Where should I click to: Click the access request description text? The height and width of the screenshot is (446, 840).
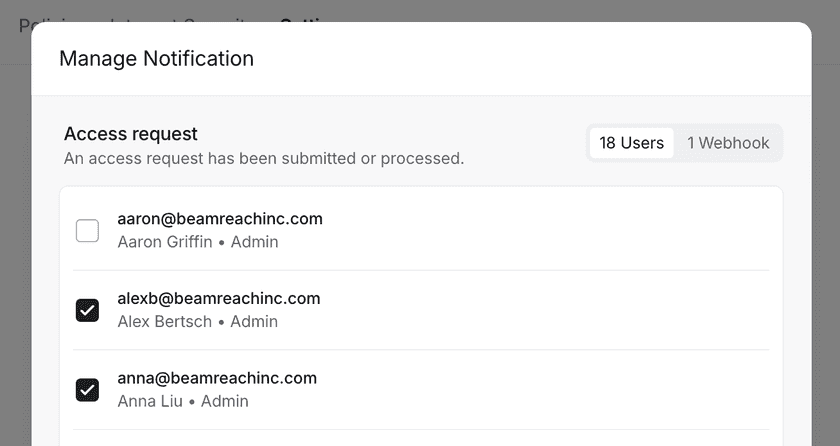[263, 158]
